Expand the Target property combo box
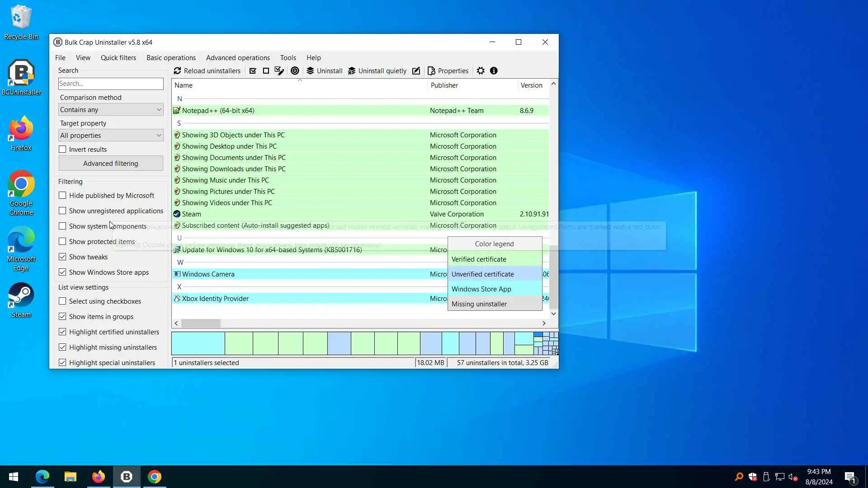 point(111,136)
